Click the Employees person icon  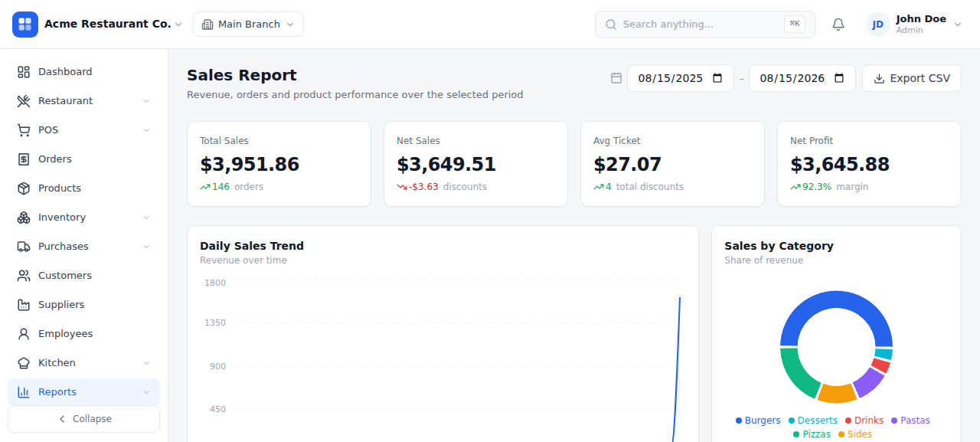tap(24, 334)
